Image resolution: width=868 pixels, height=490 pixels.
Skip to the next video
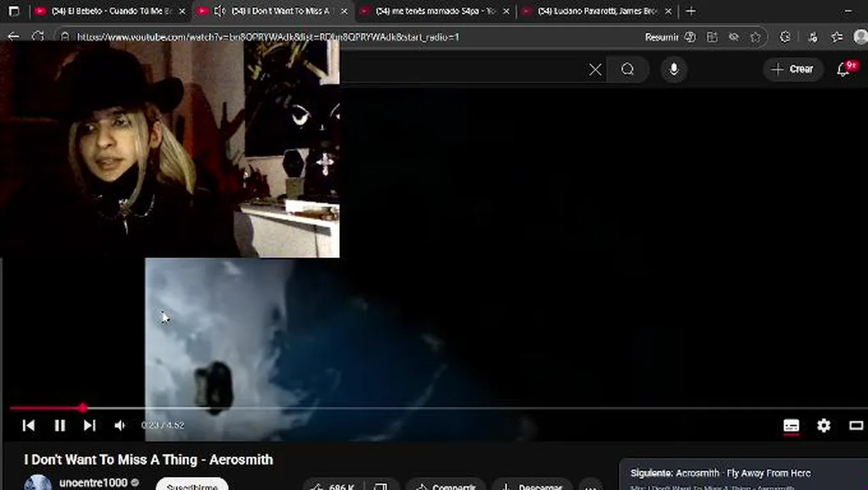(89, 425)
